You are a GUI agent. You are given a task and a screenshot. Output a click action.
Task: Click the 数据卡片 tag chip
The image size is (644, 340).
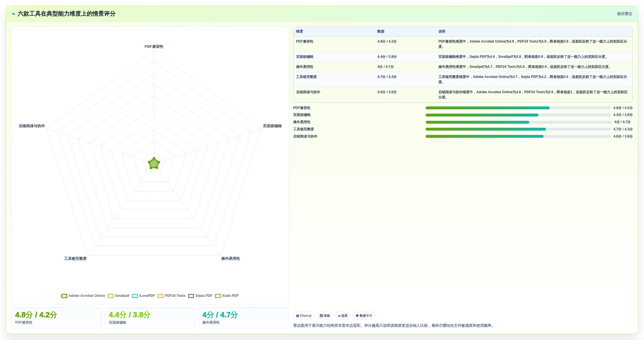pyautogui.click(x=364, y=316)
